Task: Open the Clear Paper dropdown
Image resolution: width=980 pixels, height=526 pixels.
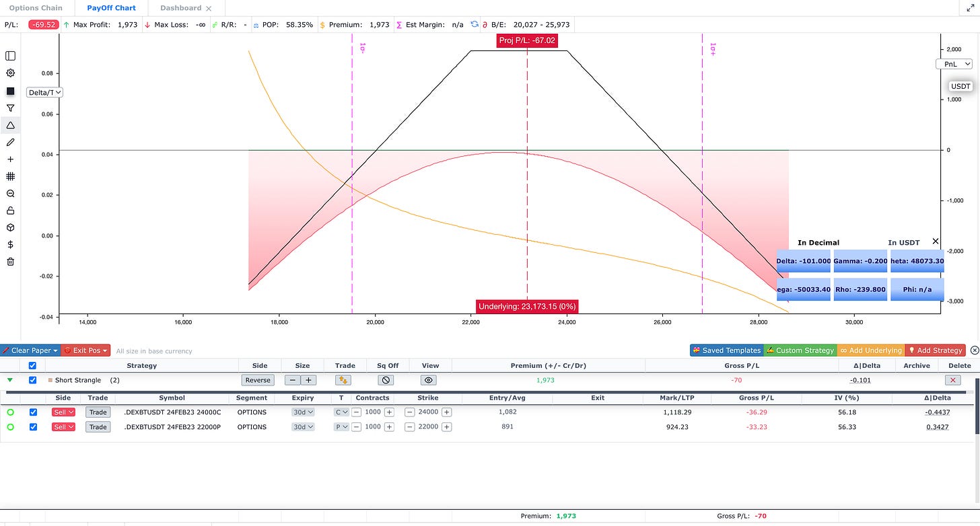Action: point(30,350)
